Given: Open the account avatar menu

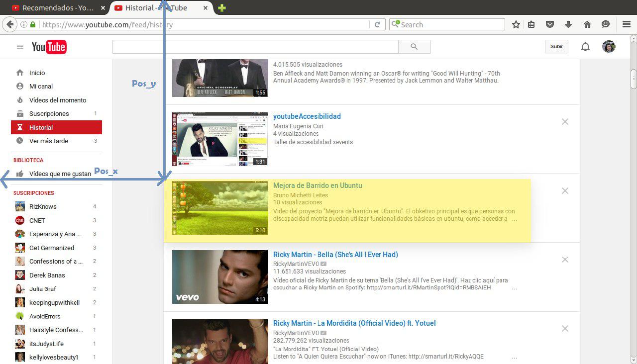Looking at the screenshot, I should click(609, 47).
